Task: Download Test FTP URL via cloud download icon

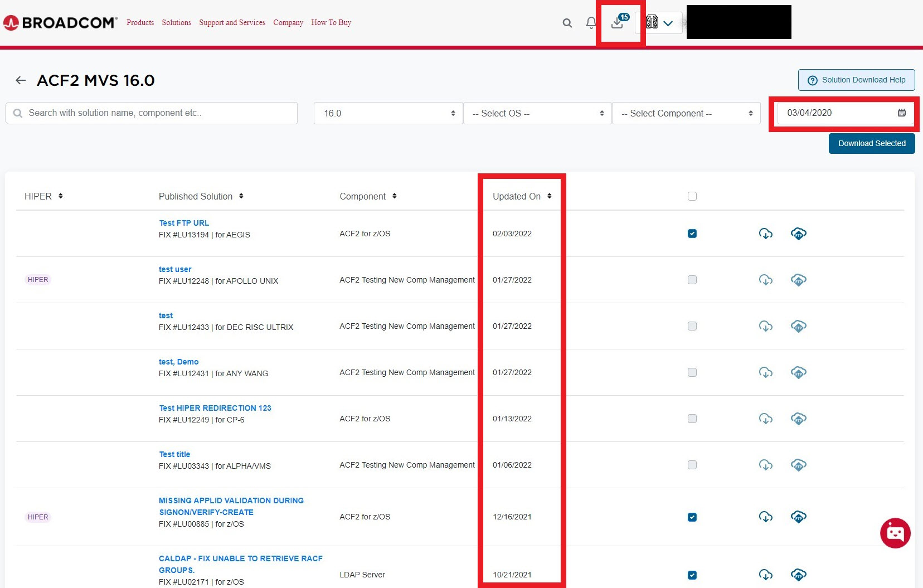Action: (x=766, y=234)
